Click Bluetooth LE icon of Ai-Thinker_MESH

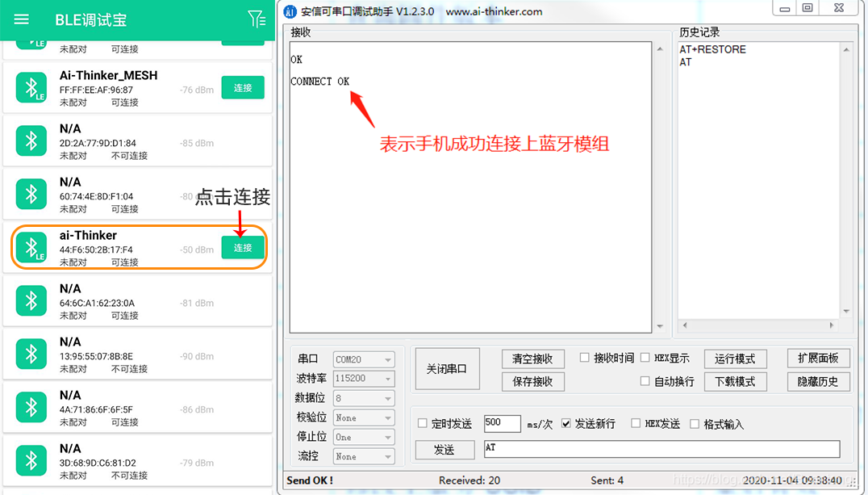click(x=31, y=87)
